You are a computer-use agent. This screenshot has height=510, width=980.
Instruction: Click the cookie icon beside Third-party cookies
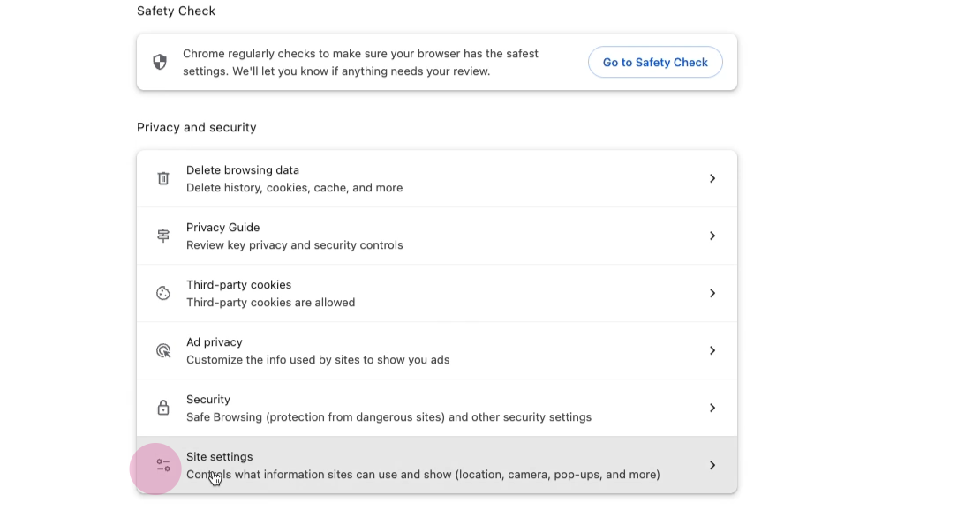(x=163, y=293)
